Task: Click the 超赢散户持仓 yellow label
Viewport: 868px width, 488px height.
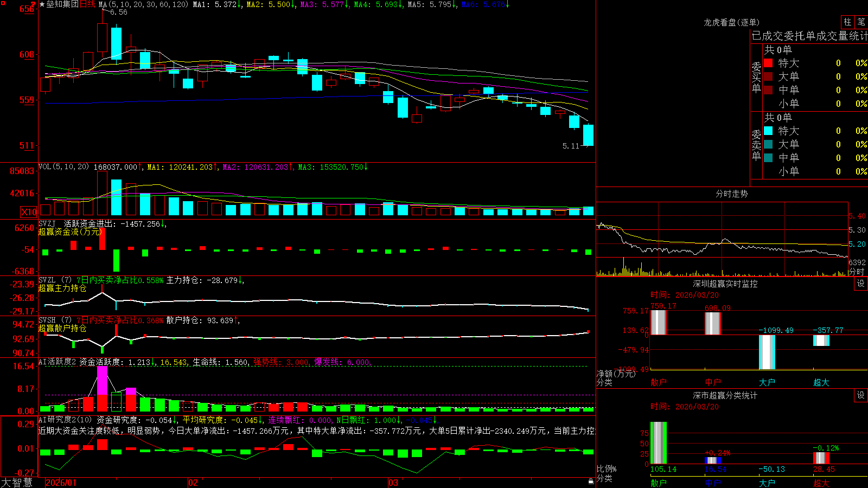Action: 62,328
